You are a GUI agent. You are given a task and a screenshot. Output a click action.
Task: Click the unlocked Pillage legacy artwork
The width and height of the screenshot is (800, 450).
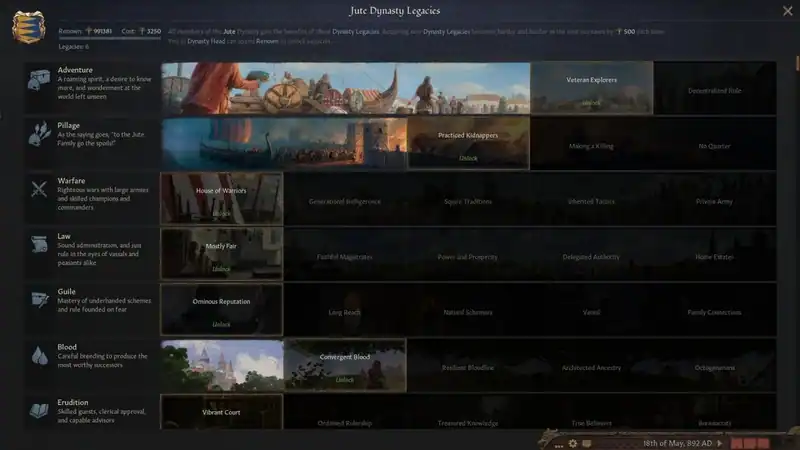coord(284,143)
